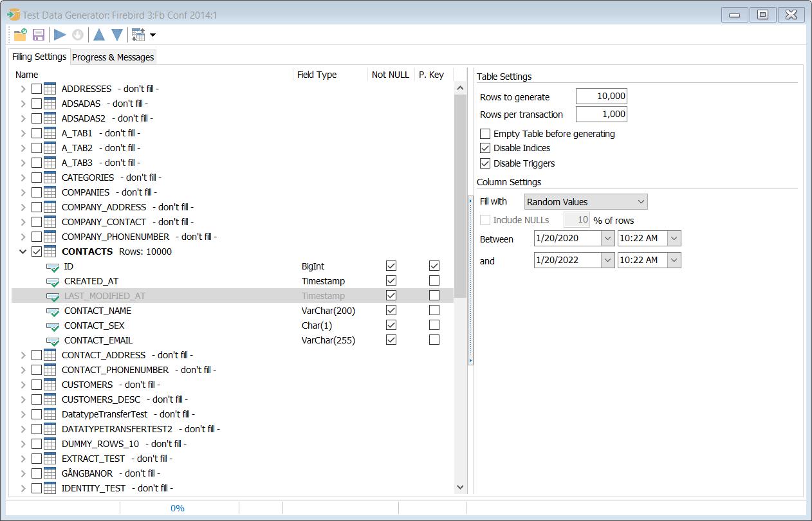The height and width of the screenshot is (521, 812).
Task: Click the Rows to generate field
Action: pyautogui.click(x=601, y=96)
